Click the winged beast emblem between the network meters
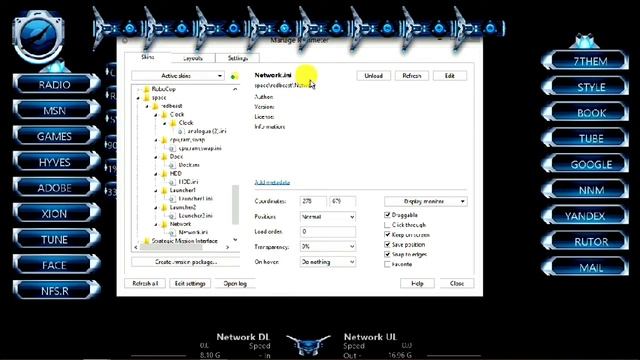640x360 pixels. coord(308,345)
